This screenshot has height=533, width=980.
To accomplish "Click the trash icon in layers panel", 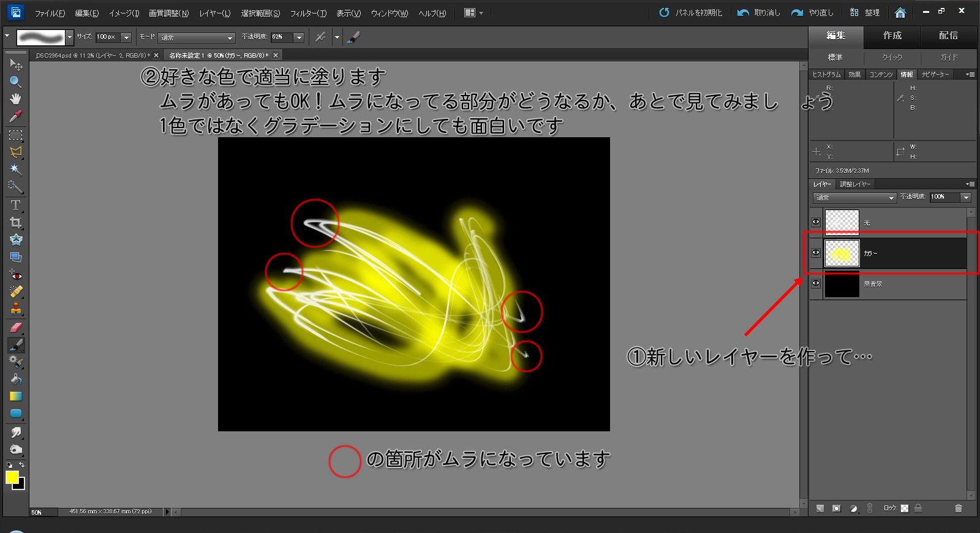I will coord(958,508).
